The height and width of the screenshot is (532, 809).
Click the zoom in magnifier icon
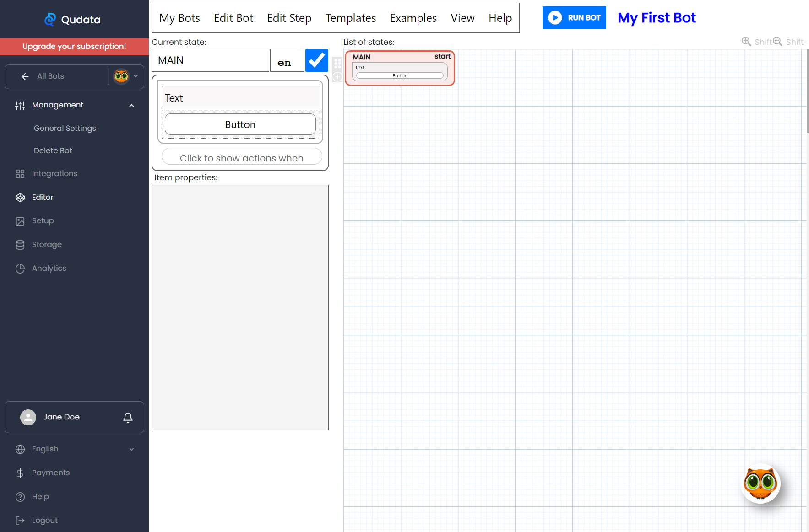746,42
